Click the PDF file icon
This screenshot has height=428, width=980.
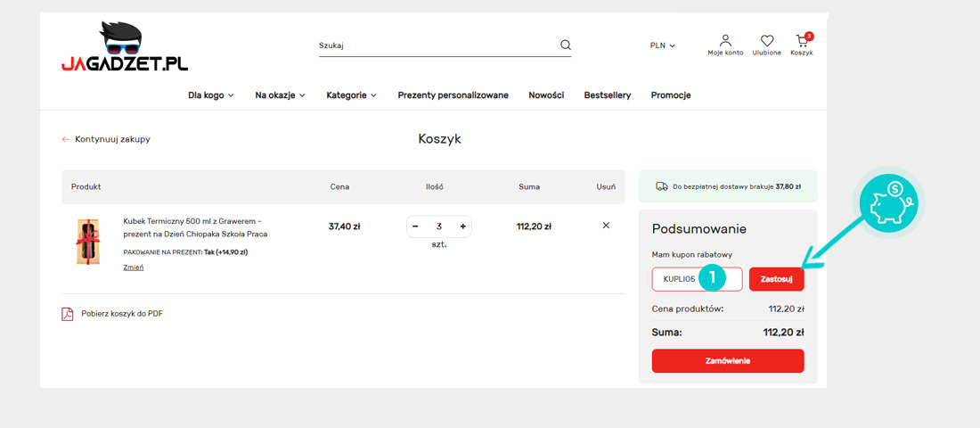67,314
